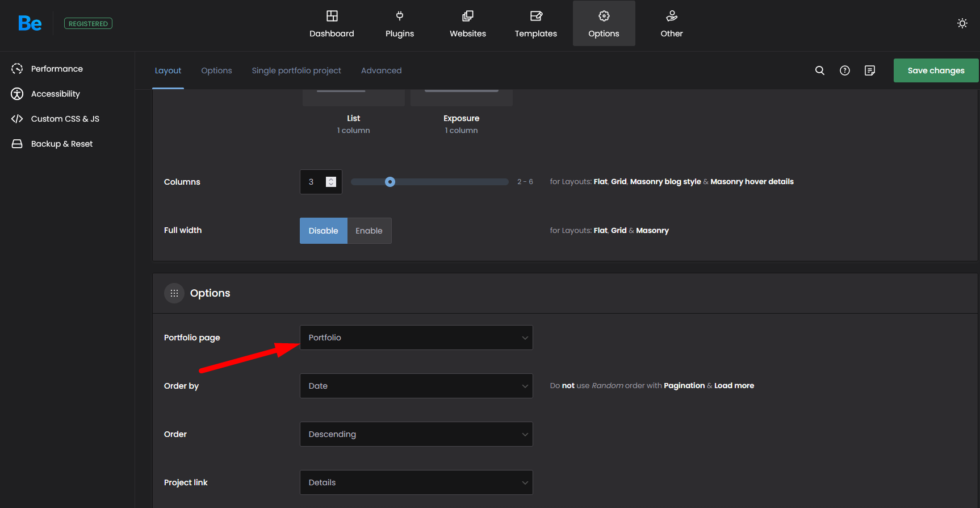
Task: Click the Columns number input
Action: pyautogui.click(x=321, y=182)
